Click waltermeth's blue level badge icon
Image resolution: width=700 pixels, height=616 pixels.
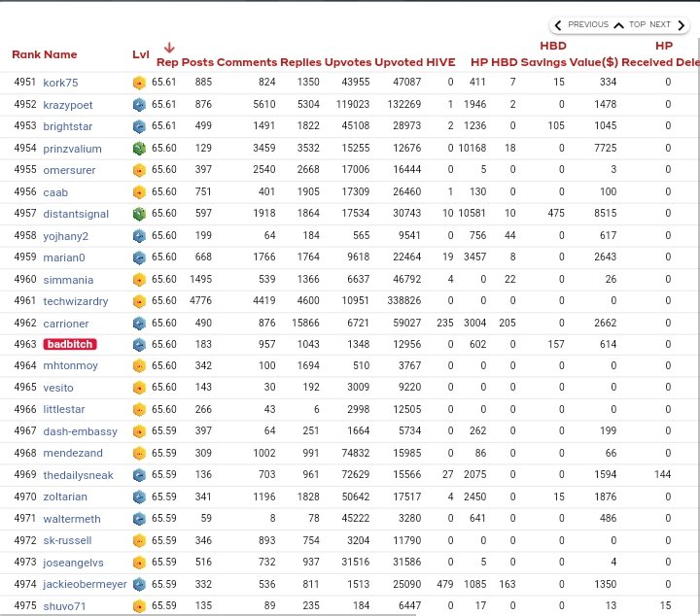(139, 519)
